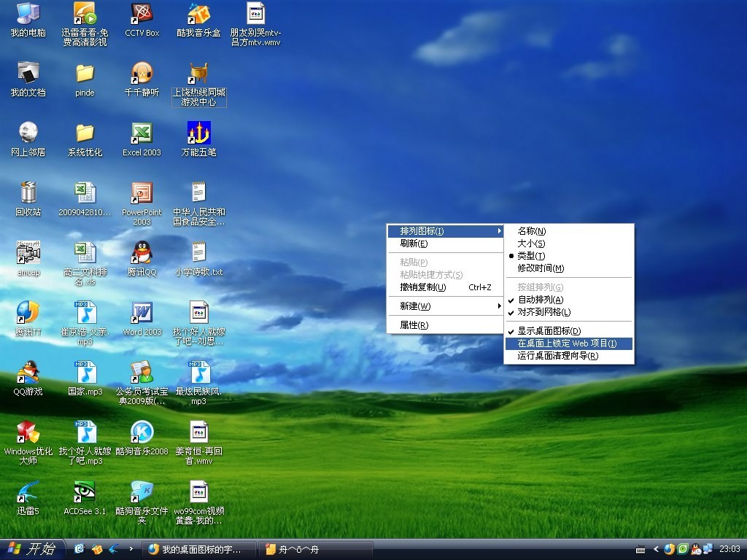Image resolution: width=747 pixels, height=560 pixels.
Task: Select 名称(N) sort option
Action: coord(532,231)
